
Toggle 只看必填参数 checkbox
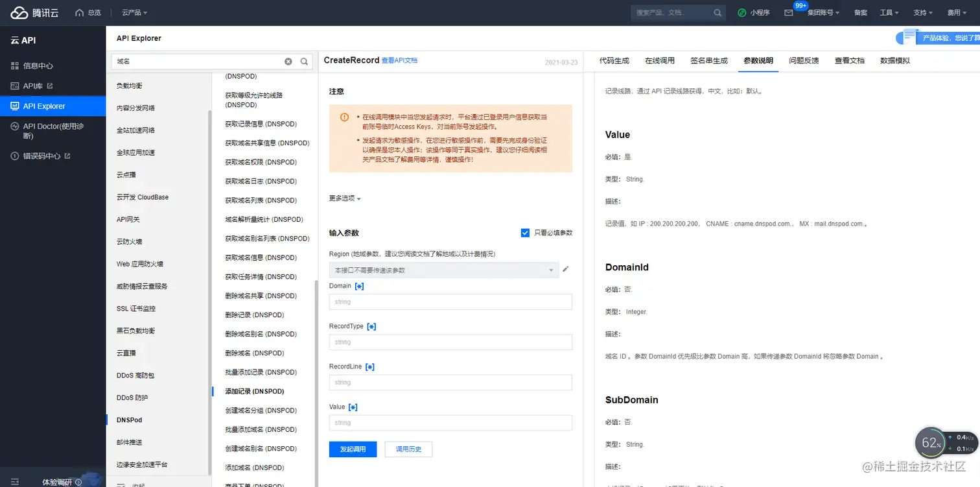point(526,233)
